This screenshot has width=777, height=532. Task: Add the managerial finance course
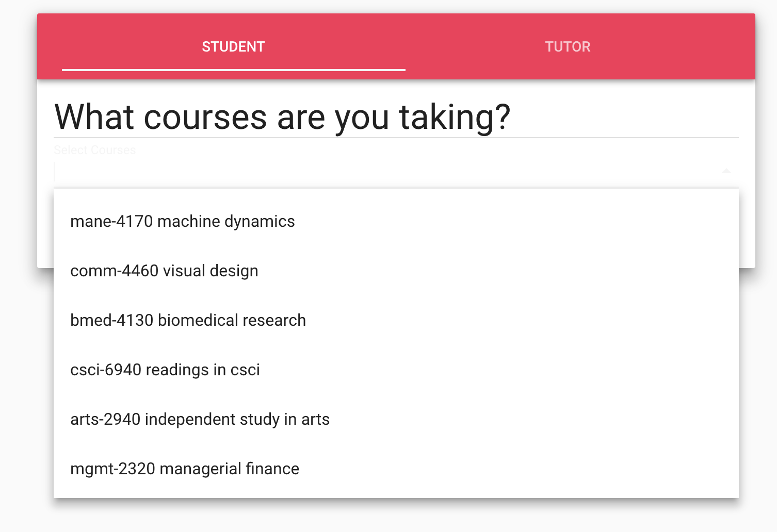tap(185, 469)
